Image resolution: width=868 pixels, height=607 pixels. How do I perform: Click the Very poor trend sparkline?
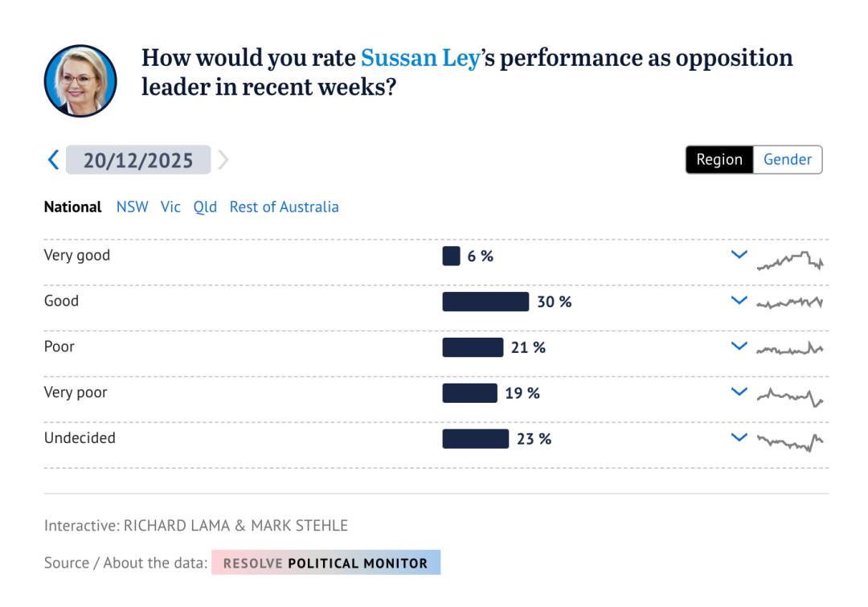click(789, 396)
